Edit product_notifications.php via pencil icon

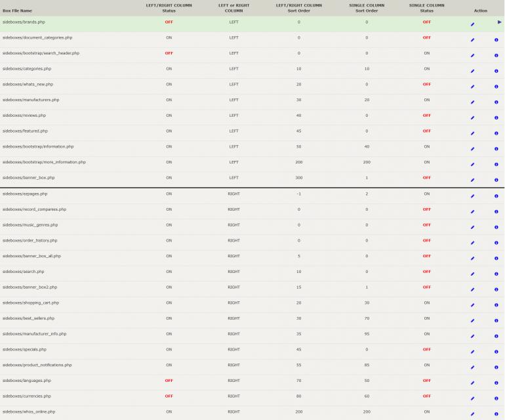click(472, 367)
